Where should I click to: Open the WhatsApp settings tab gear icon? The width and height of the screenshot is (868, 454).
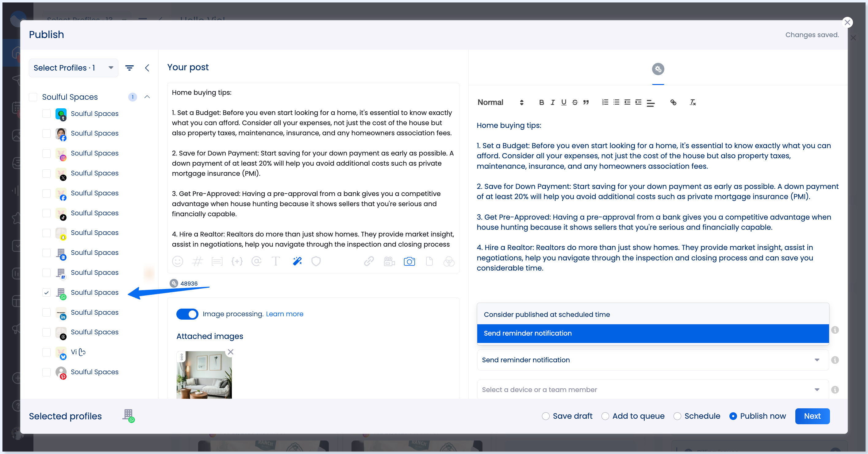point(658,69)
